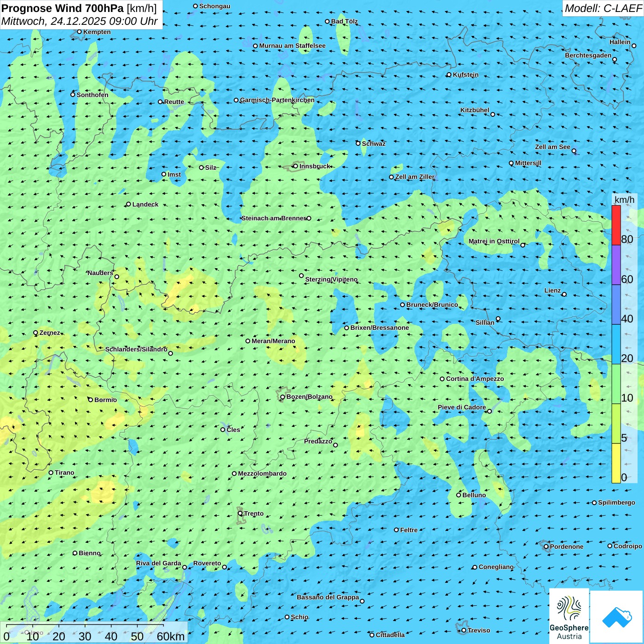Click the Zell am See marker circle
Image resolution: width=644 pixels, height=644 pixels.
pos(574,151)
